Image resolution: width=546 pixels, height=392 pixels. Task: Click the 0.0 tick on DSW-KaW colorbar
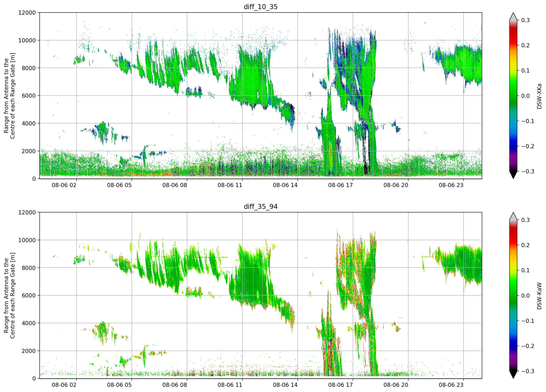pos(526,296)
